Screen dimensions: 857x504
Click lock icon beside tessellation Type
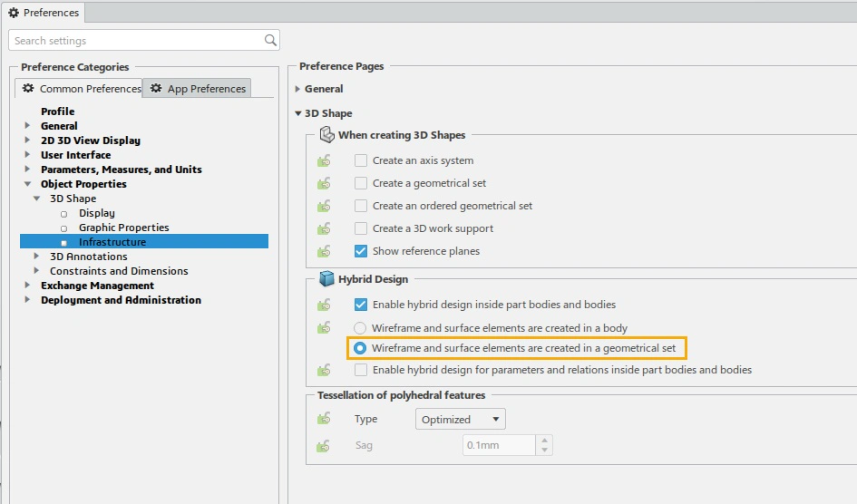pyautogui.click(x=324, y=419)
